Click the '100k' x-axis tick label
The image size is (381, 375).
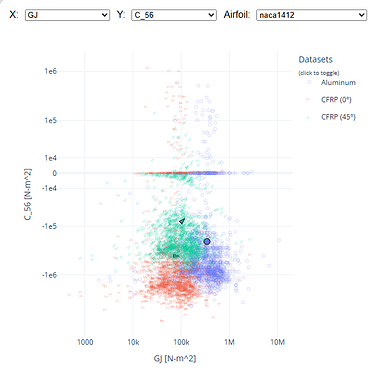click(181, 342)
